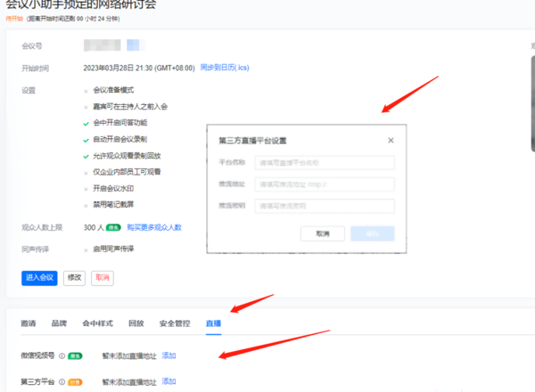Screen dimensions: 535x392
Task: Click green badge next to 300 人
Action: point(113,227)
